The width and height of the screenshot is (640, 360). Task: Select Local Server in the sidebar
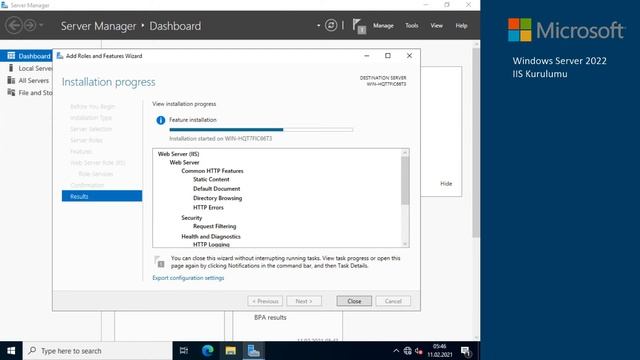coord(27,68)
